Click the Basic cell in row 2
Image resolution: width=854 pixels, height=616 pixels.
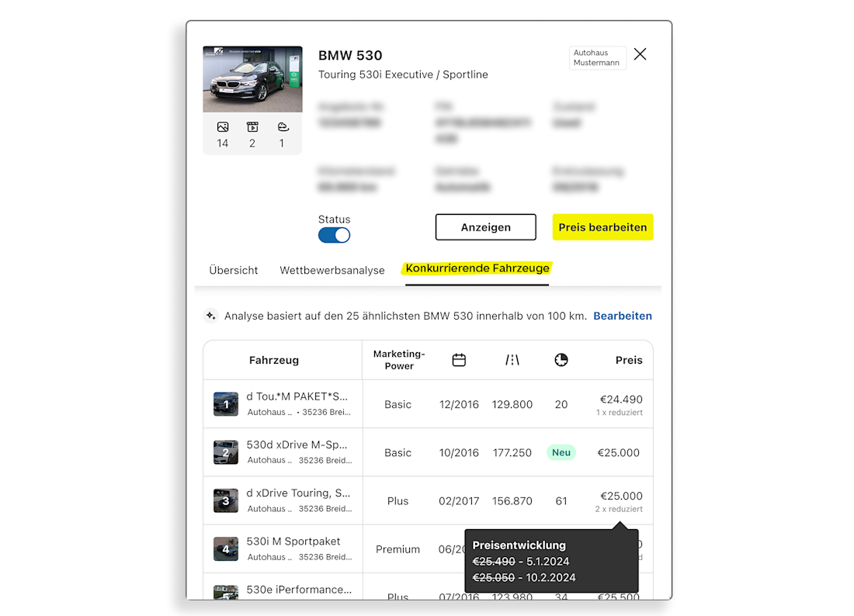[397, 453]
